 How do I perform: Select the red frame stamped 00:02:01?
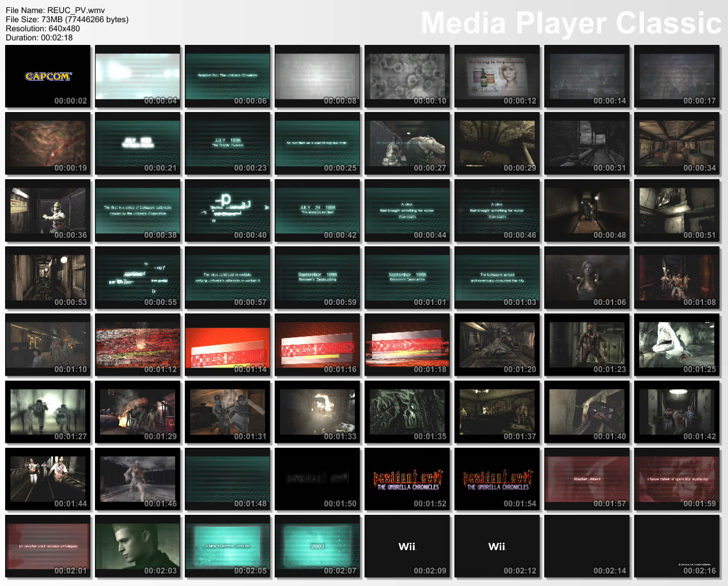(48, 546)
